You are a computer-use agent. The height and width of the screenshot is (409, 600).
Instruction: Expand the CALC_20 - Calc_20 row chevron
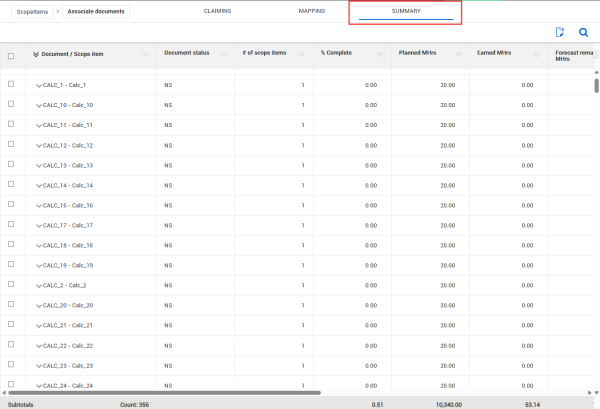39,306
